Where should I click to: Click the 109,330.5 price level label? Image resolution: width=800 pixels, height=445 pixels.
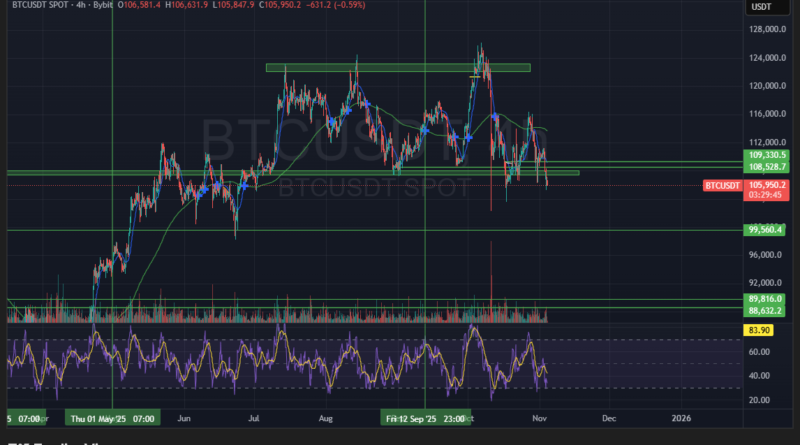767,155
